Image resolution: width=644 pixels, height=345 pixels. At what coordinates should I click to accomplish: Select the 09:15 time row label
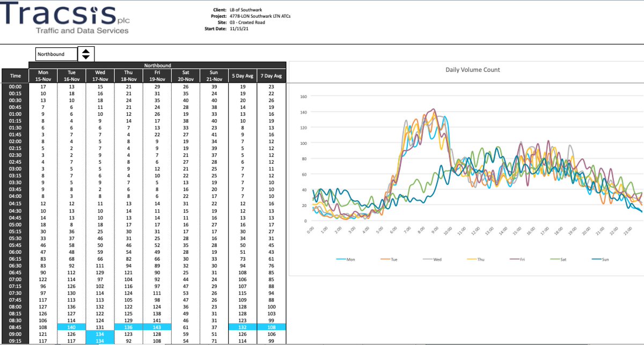tap(15, 341)
